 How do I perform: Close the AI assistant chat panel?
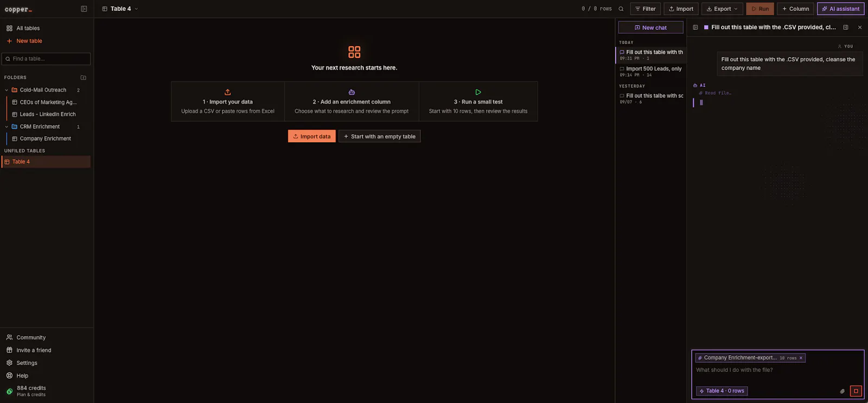point(860,27)
